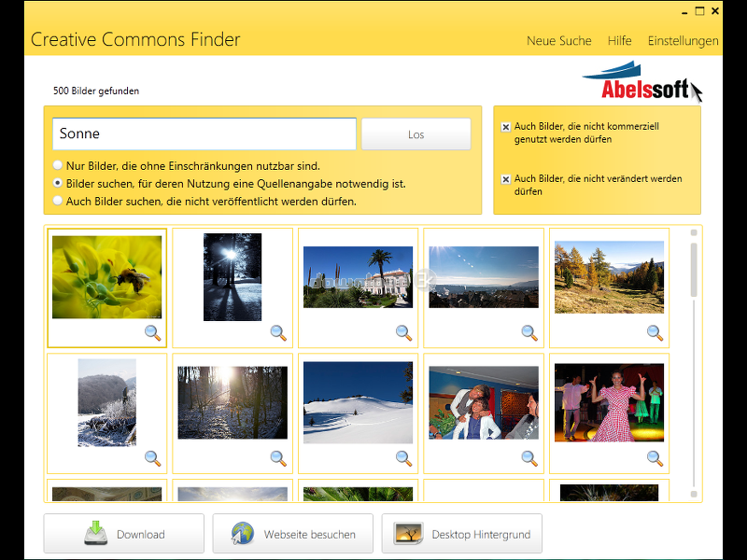
Task: Open magnifier for autumn larch landscape
Action: click(x=655, y=333)
